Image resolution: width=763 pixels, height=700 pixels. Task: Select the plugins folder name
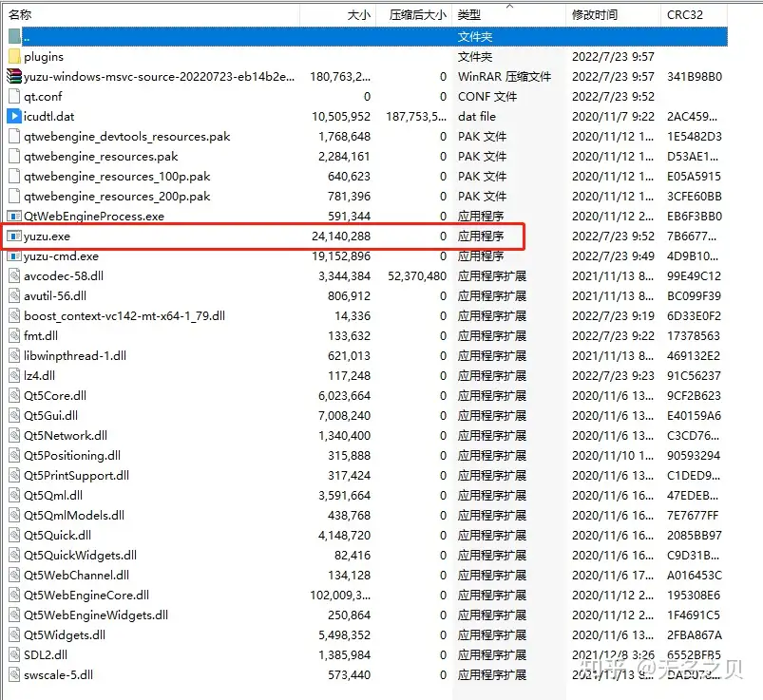pos(44,57)
